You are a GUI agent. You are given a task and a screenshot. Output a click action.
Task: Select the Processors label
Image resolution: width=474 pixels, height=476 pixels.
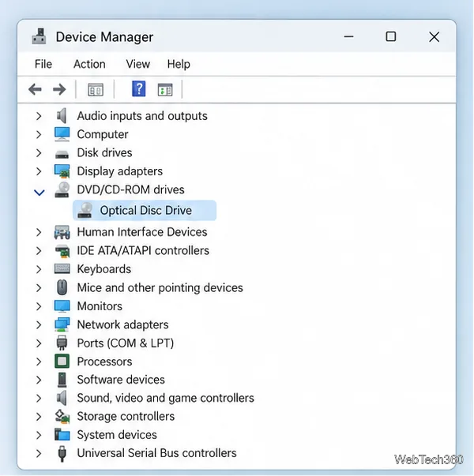click(x=104, y=362)
